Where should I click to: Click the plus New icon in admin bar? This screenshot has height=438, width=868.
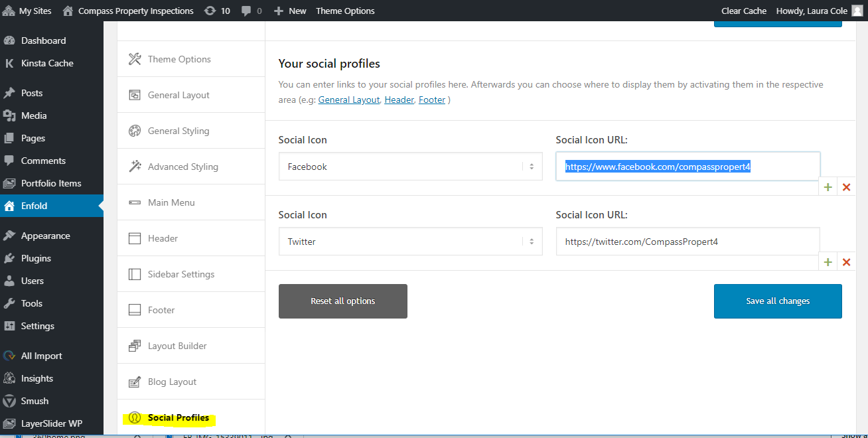(279, 11)
